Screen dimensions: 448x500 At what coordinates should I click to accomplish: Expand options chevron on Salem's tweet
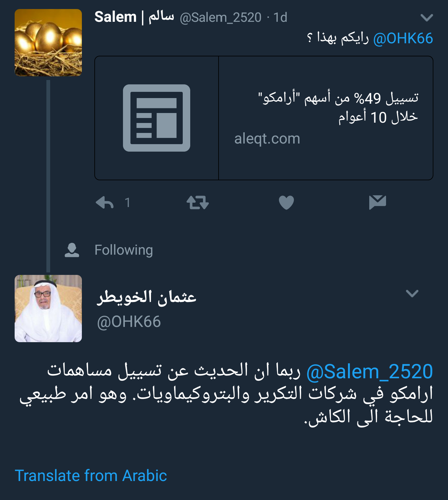tap(427, 18)
